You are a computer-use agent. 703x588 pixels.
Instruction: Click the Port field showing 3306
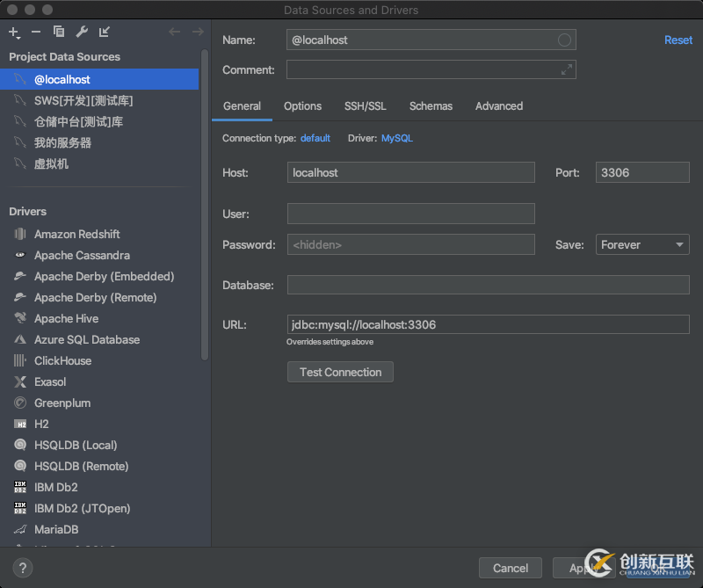click(x=642, y=172)
